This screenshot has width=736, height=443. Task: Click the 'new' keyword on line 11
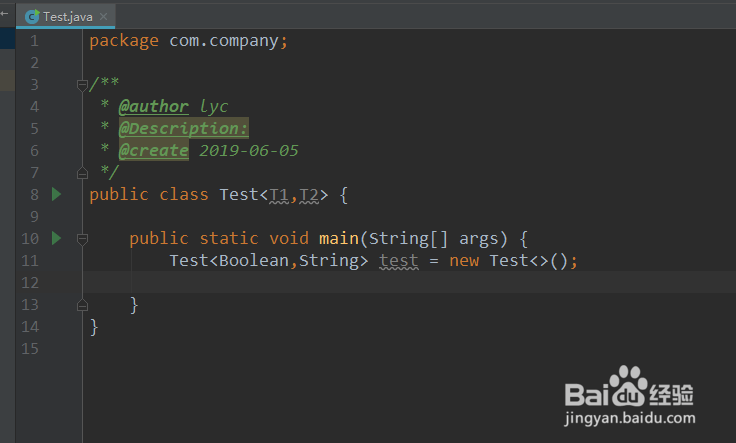tap(464, 261)
